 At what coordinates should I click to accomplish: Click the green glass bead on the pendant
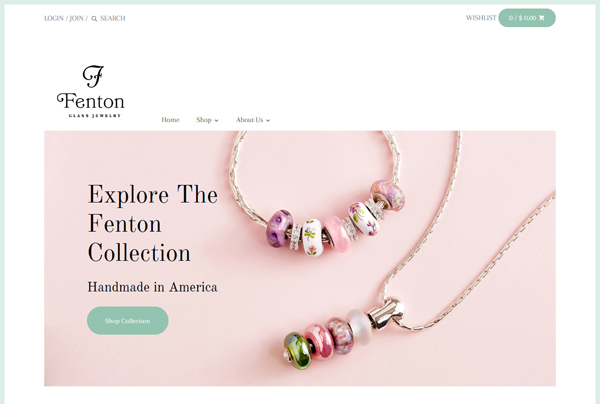click(x=298, y=350)
